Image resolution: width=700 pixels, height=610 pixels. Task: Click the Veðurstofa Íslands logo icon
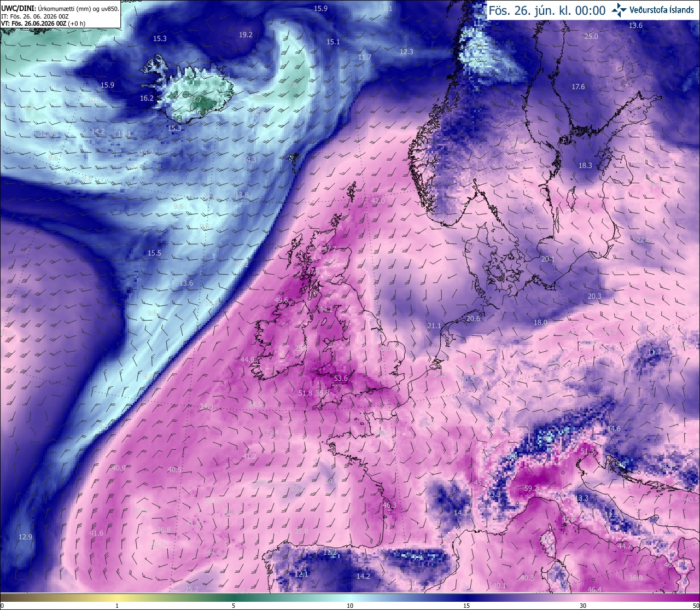619,10
